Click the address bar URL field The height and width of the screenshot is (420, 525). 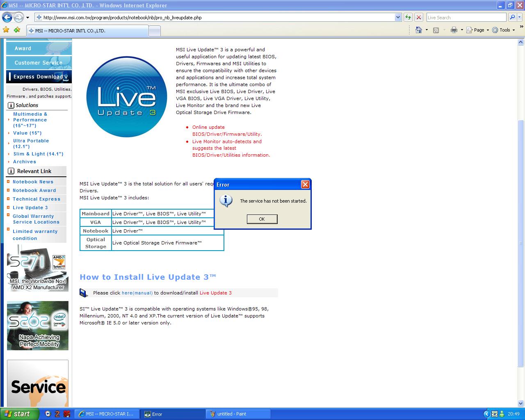(x=215, y=17)
